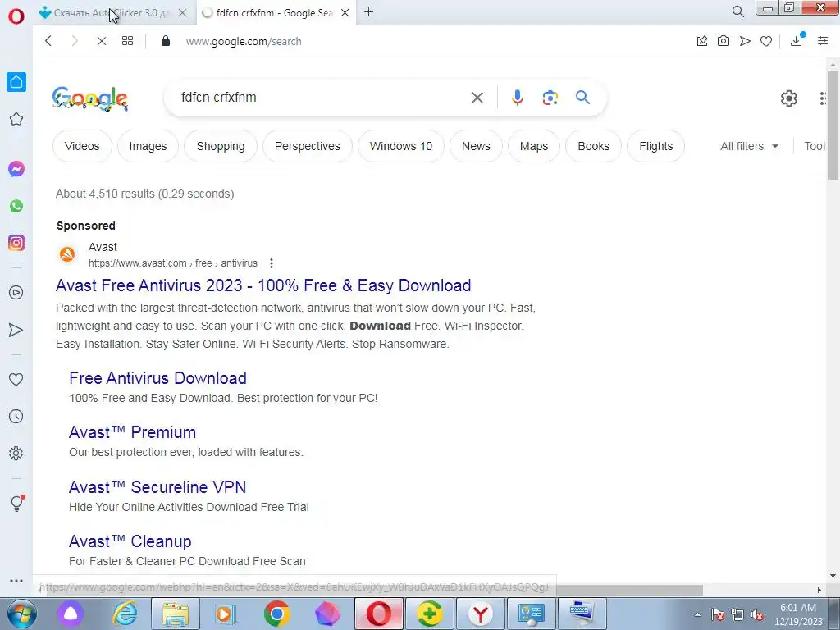Open Facebook Messenger in sidebar
The height and width of the screenshot is (630, 840).
[x=16, y=169]
